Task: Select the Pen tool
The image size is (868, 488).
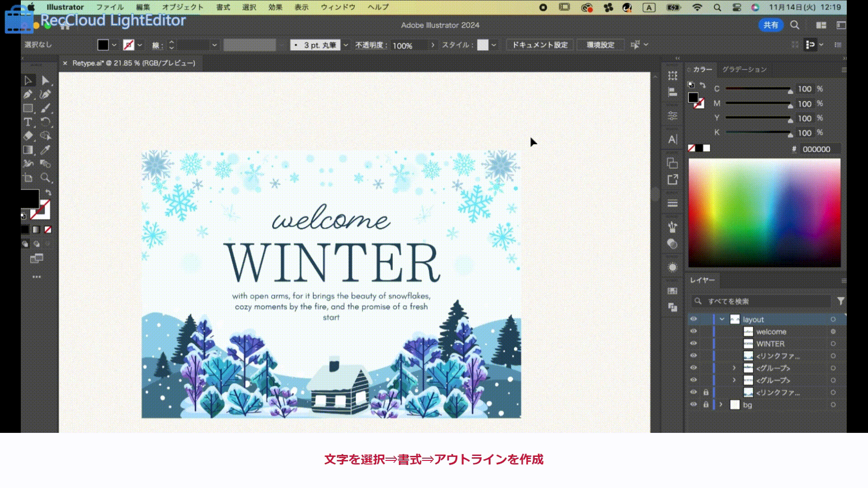Action: (28, 94)
